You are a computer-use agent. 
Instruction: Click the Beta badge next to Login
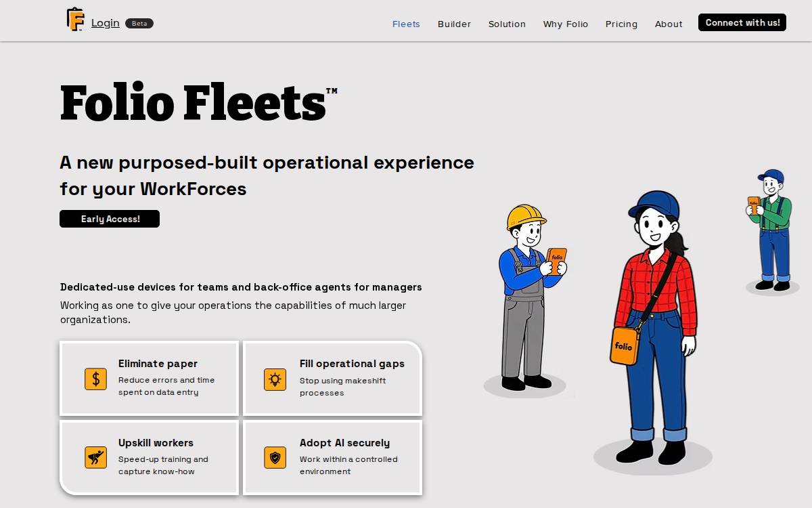pyautogui.click(x=139, y=23)
